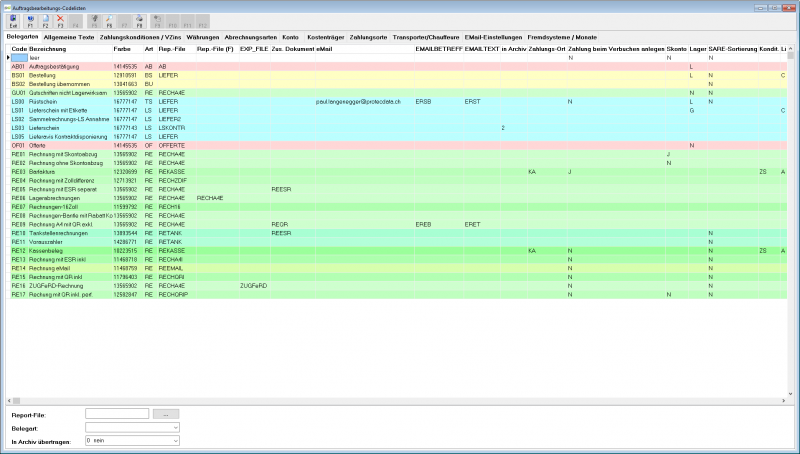Click the greyed F11 toolbar button
This screenshot has height=454, width=800.
(188, 21)
